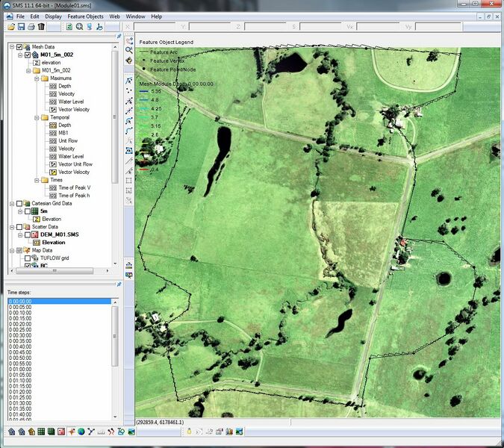Check the TUFLOW grid checkbox
504x448 pixels.
pyautogui.click(x=28, y=258)
